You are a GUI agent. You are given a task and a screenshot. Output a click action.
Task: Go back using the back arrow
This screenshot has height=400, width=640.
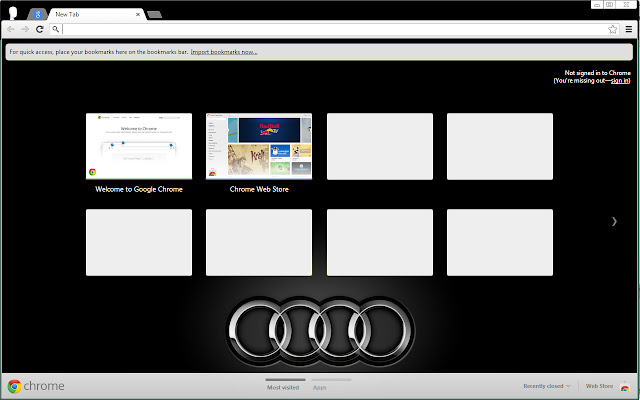click(11, 29)
